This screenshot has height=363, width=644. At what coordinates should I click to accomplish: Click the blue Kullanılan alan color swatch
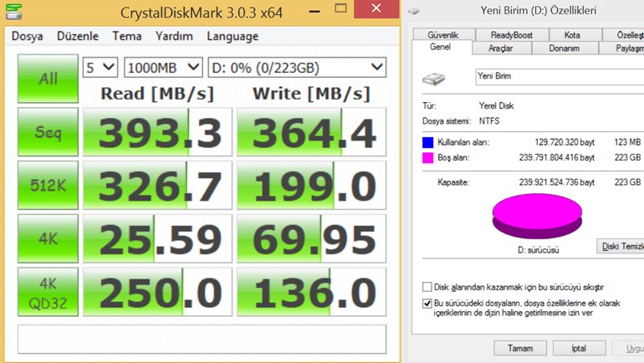[x=429, y=142]
